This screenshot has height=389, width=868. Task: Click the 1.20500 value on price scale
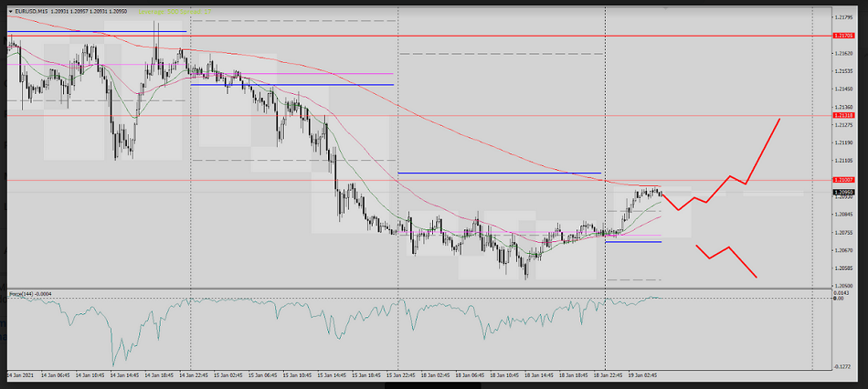tap(844, 285)
